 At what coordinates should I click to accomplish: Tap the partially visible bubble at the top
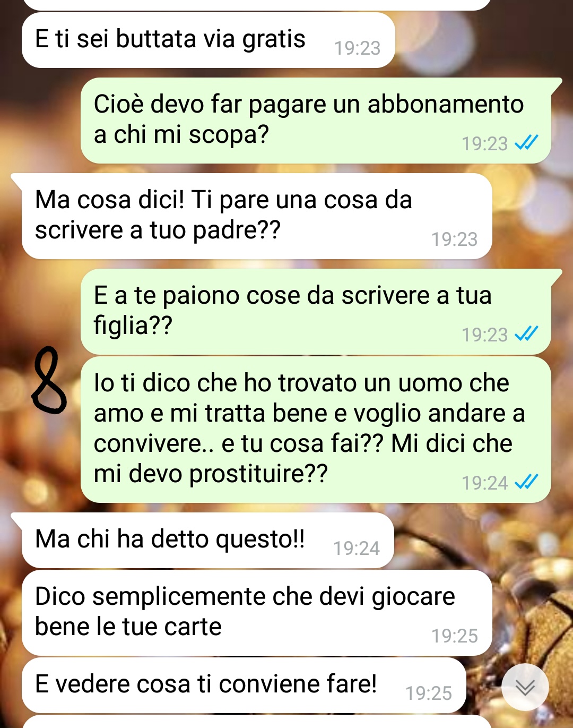257,4
